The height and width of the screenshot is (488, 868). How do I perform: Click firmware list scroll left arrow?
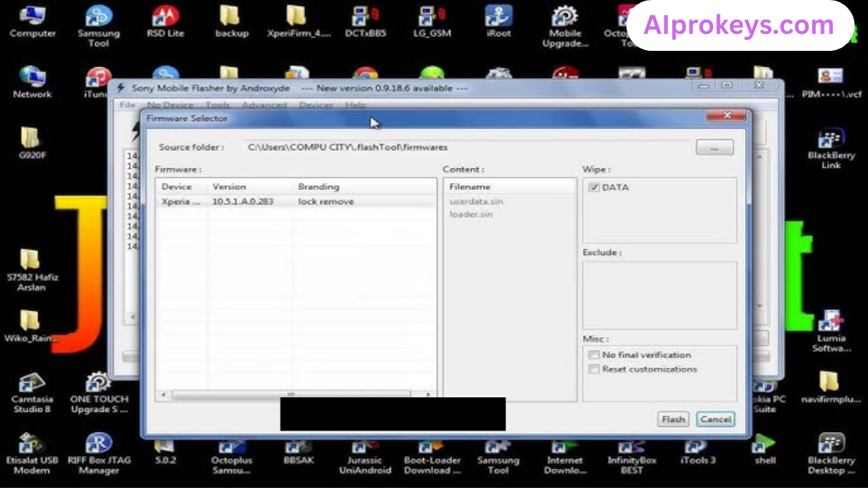pyautogui.click(x=164, y=394)
